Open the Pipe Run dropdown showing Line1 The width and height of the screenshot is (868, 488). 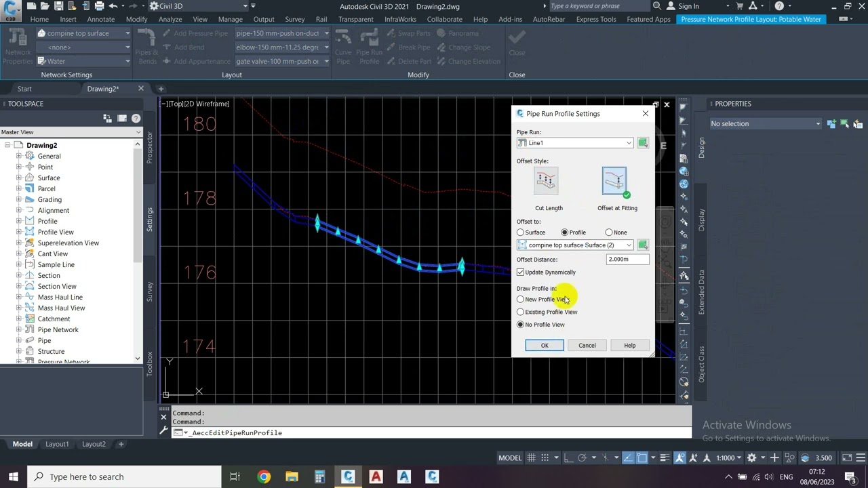click(575, 143)
